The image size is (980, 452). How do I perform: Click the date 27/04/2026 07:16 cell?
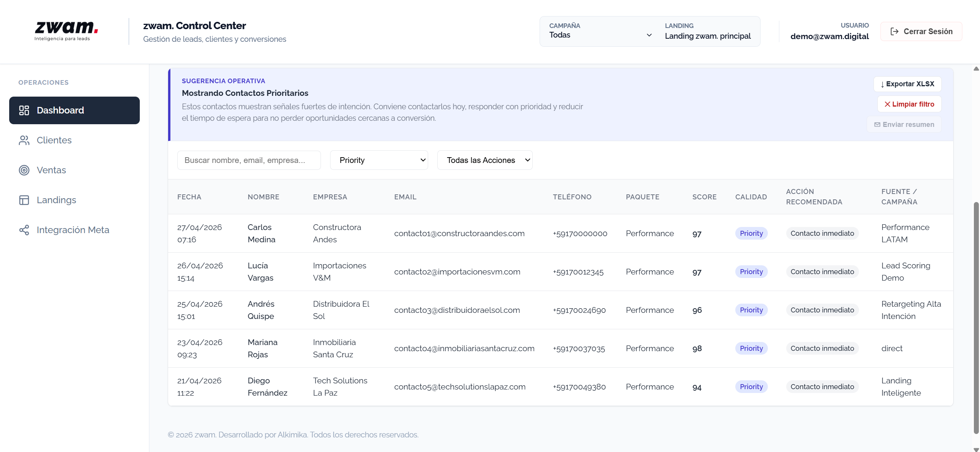(x=200, y=233)
